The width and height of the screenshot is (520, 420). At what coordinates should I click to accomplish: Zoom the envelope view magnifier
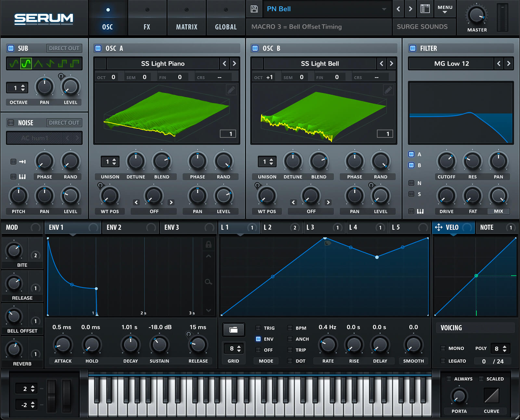208,282
